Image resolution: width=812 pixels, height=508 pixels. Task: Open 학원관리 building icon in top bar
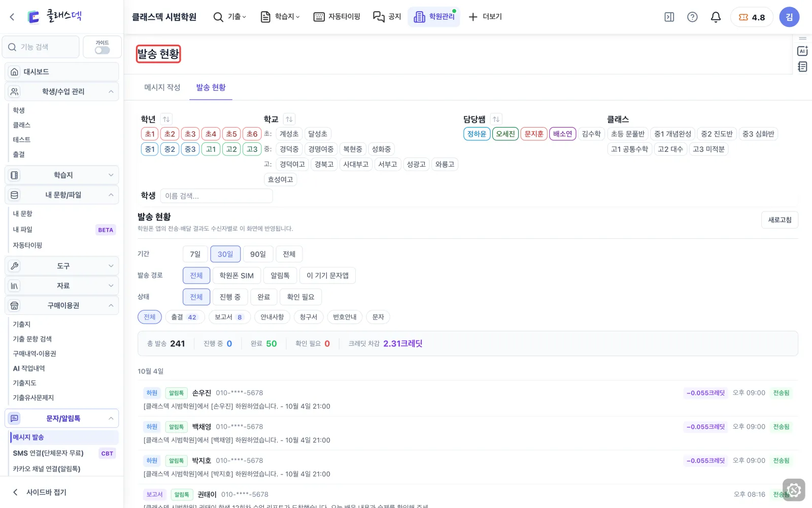(419, 17)
